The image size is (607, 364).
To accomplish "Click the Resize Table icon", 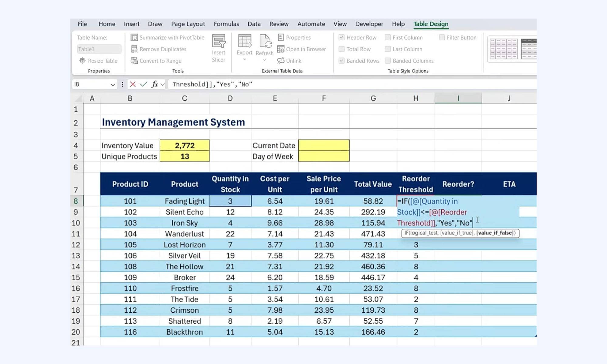I will pos(82,61).
